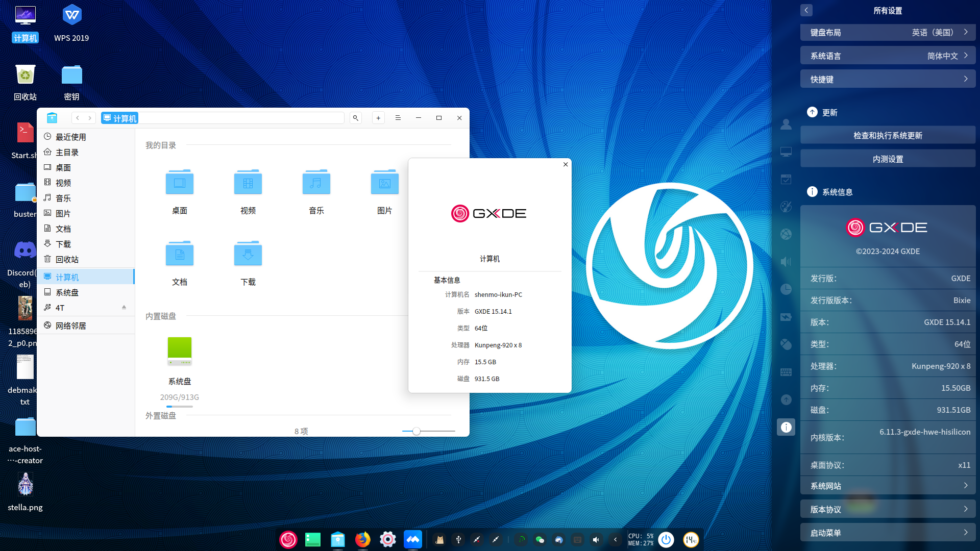Open Firefox from the dock
Image resolution: width=980 pixels, height=551 pixels.
[x=362, y=539]
